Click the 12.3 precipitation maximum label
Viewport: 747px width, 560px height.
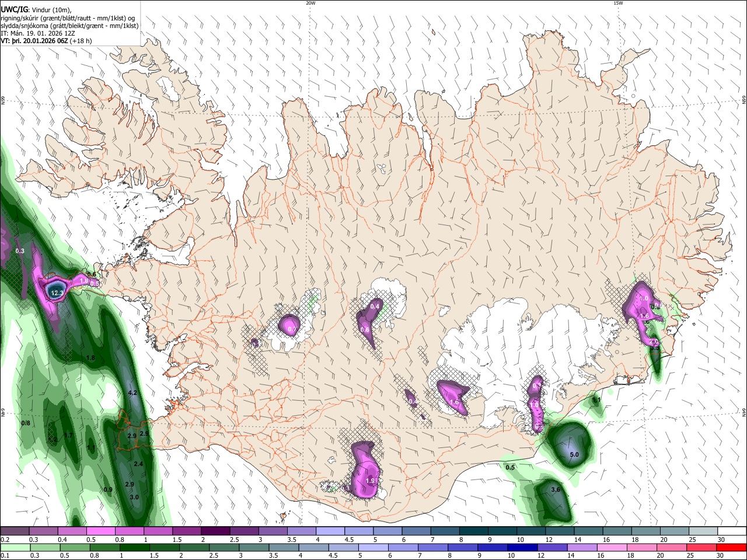(x=57, y=293)
